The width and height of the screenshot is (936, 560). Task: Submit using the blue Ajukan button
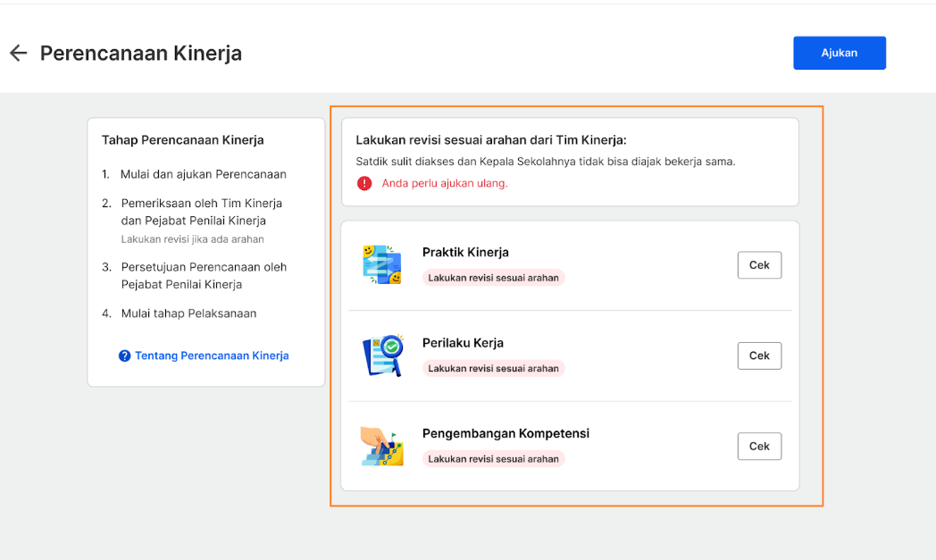[840, 53]
